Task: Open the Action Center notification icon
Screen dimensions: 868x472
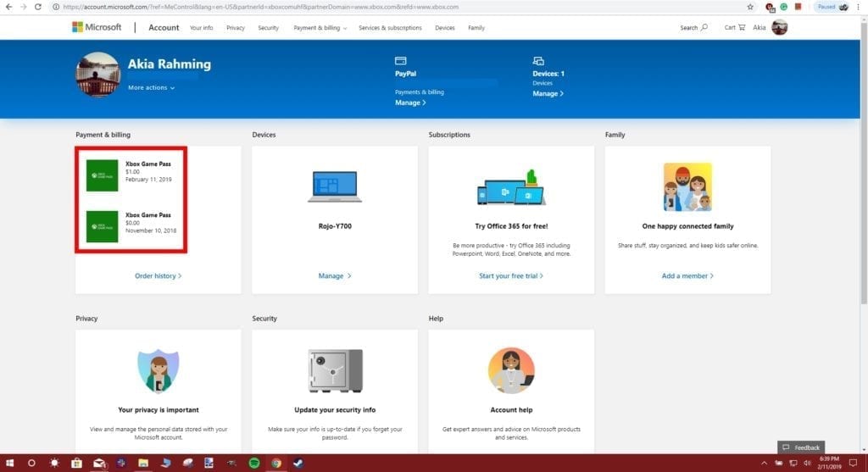Action: pos(853,464)
